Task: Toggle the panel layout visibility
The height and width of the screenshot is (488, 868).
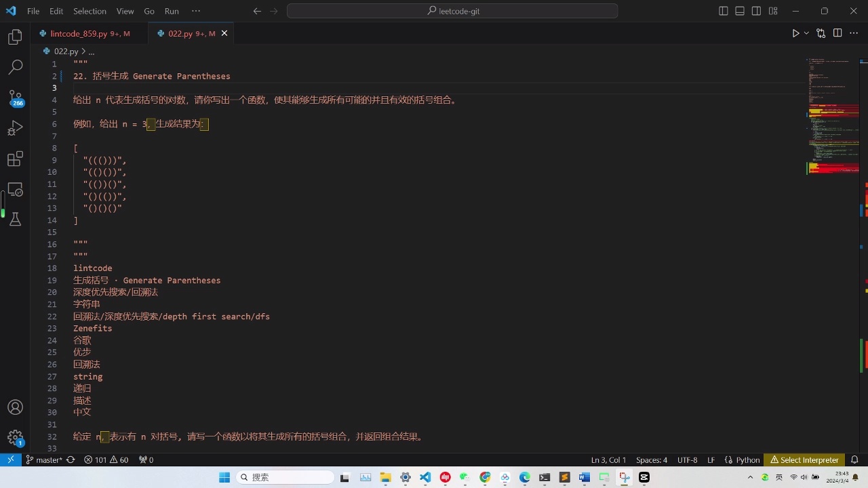Action: coord(739,11)
